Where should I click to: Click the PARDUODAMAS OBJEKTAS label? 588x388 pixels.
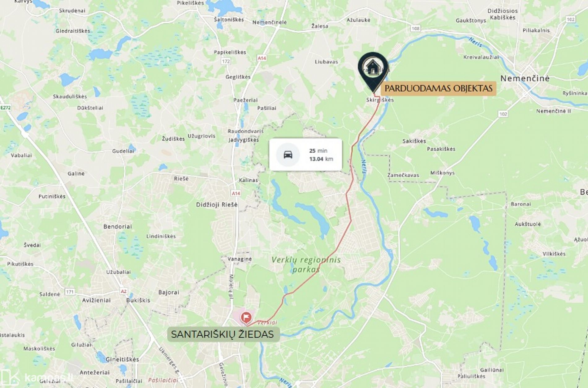pos(438,88)
